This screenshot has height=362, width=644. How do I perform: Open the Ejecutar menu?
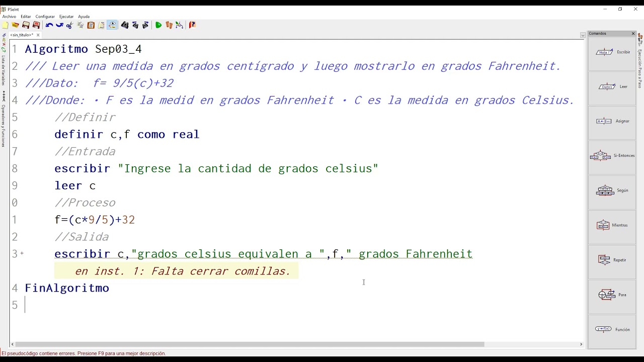[66, 17]
